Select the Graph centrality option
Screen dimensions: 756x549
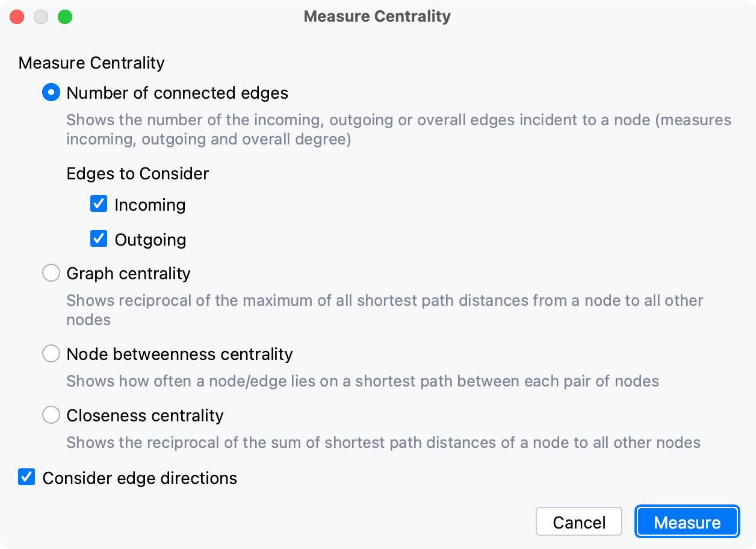coord(51,273)
